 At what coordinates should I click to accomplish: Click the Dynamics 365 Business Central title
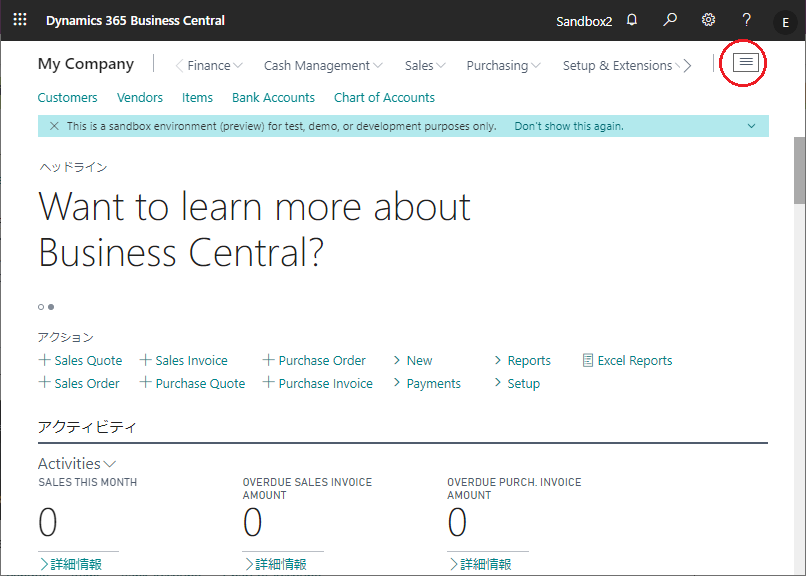(x=135, y=21)
